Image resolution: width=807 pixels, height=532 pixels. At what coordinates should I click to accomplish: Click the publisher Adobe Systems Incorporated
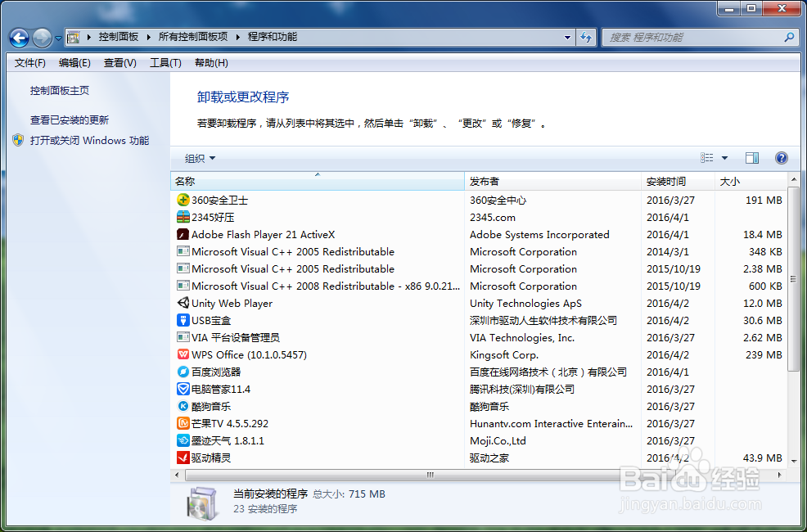(539, 235)
